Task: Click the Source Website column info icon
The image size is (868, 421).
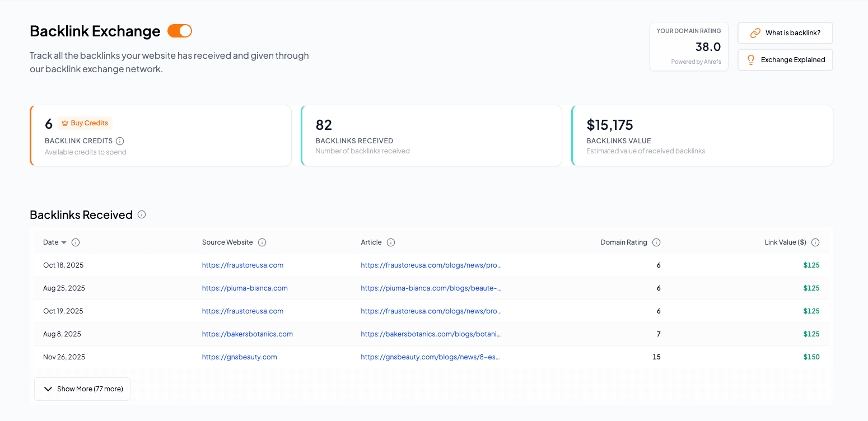Action: tap(262, 242)
